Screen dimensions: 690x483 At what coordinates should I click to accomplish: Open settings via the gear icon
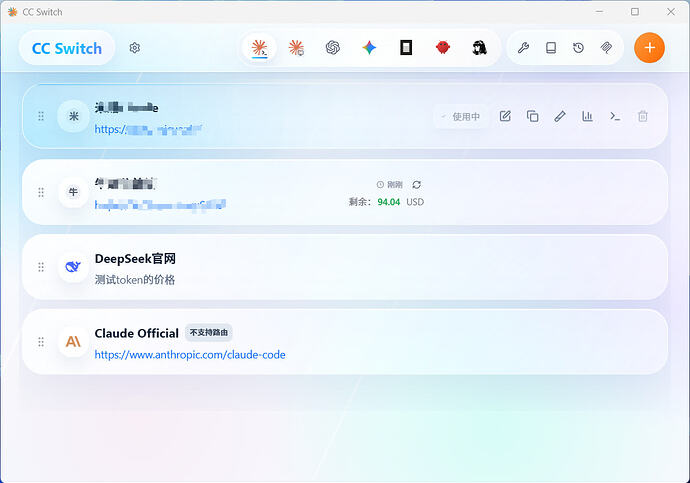(135, 48)
